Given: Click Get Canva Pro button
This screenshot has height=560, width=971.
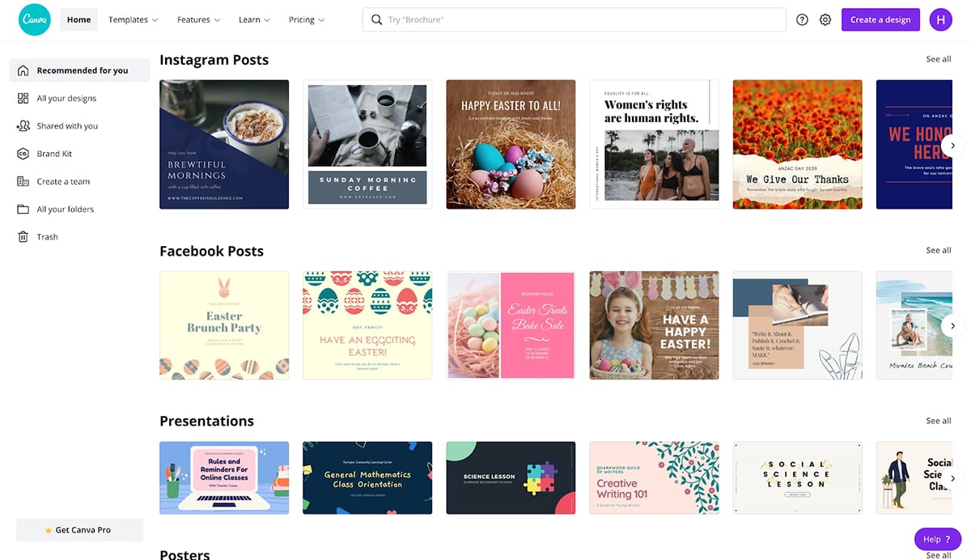Looking at the screenshot, I should (x=79, y=530).
